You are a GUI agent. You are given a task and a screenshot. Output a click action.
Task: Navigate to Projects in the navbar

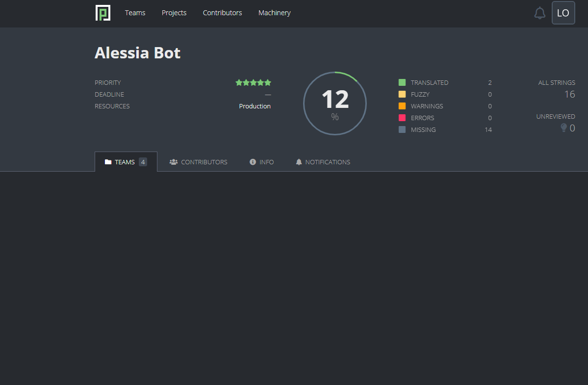(174, 13)
